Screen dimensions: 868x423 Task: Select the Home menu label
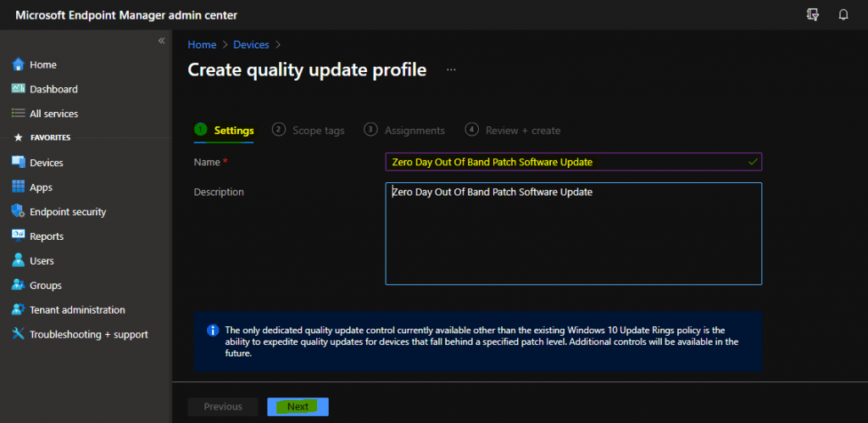pos(43,64)
